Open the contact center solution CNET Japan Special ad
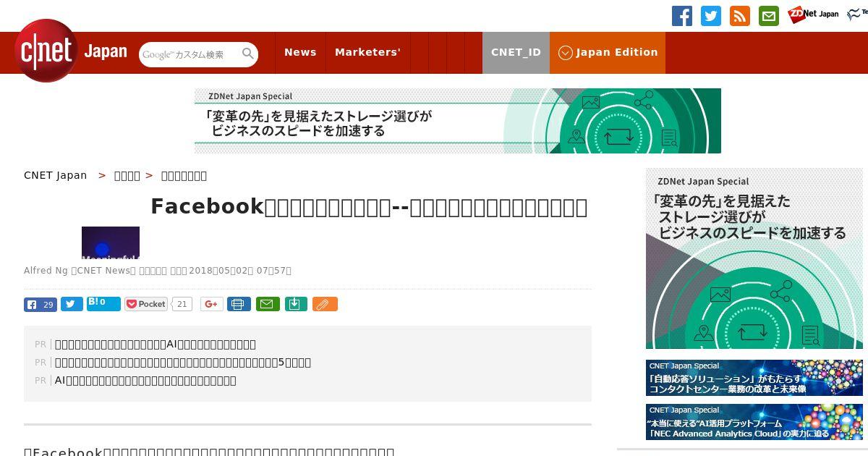 (754, 378)
